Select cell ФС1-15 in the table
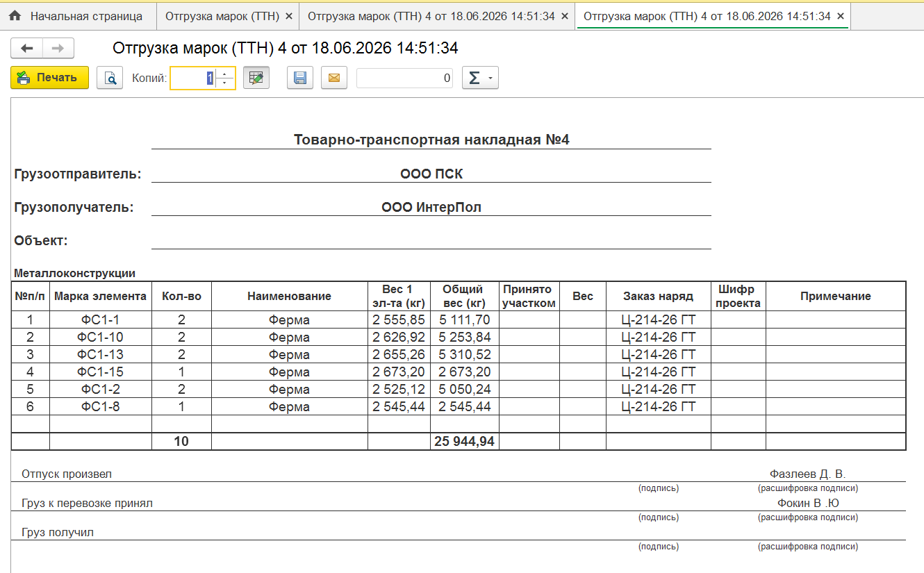This screenshot has width=924, height=573. pos(101,372)
